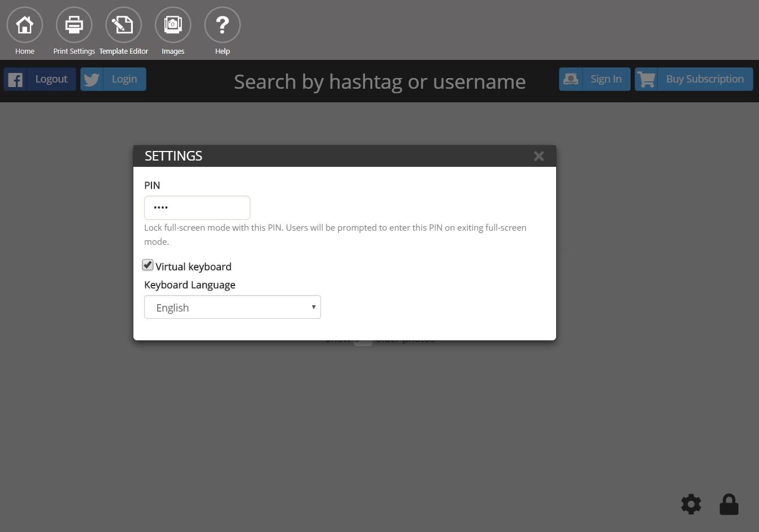The image size is (759, 532).
Task: Open the Template Editor
Action: (123, 25)
